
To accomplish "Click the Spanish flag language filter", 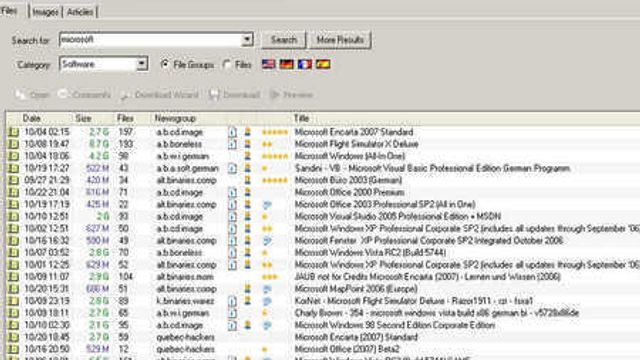I will 323,64.
